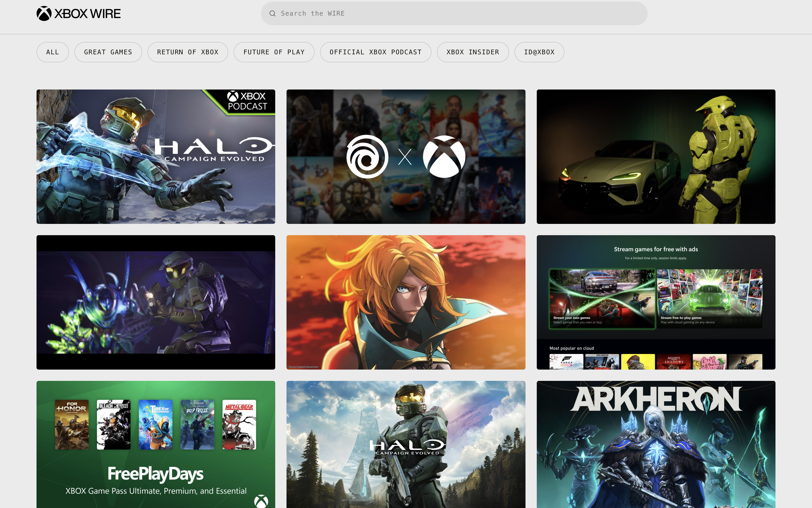Click the Stream free-to-play games tile

pyautogui.click(x=709, y=299)
